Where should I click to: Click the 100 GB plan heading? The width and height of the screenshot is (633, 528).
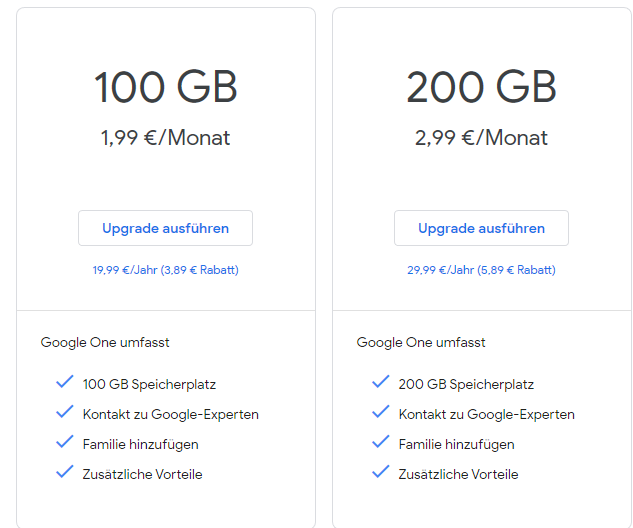click(x=165, y=88)
